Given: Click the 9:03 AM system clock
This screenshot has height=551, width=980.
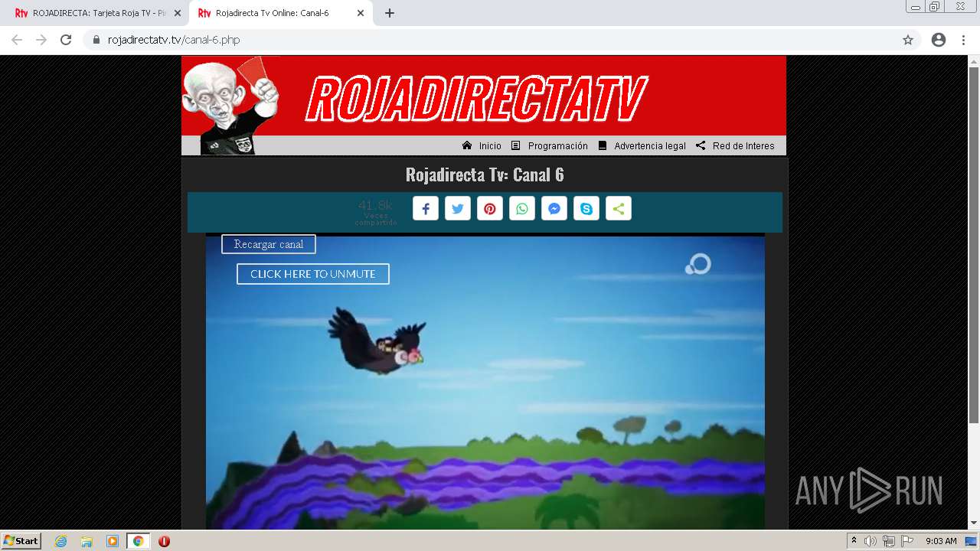Looking at the screenshot, I should coord(941,541).
